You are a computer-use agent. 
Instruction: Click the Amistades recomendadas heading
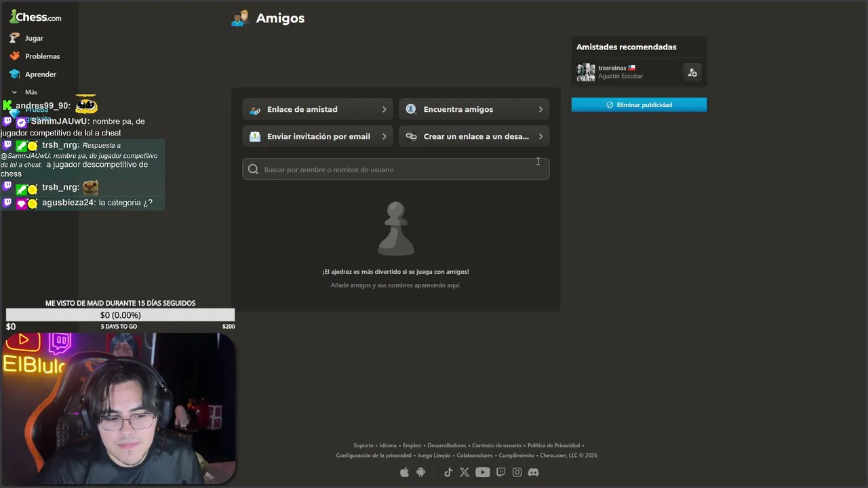coord(627,47)
